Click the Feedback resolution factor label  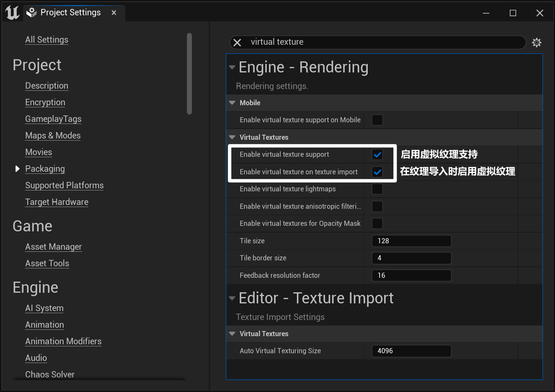(280, 275)
